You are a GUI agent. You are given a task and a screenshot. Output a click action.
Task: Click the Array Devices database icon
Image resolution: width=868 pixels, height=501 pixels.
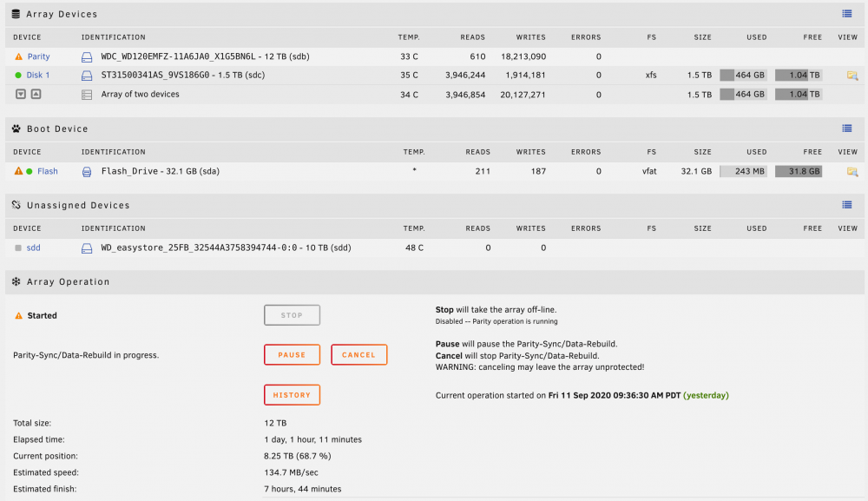16,14
